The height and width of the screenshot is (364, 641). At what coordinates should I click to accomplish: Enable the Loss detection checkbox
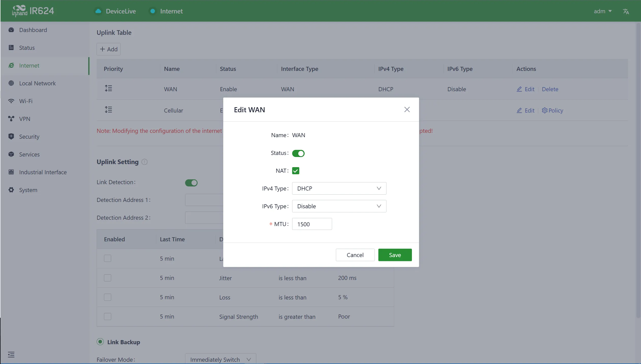tap(108, 297)
